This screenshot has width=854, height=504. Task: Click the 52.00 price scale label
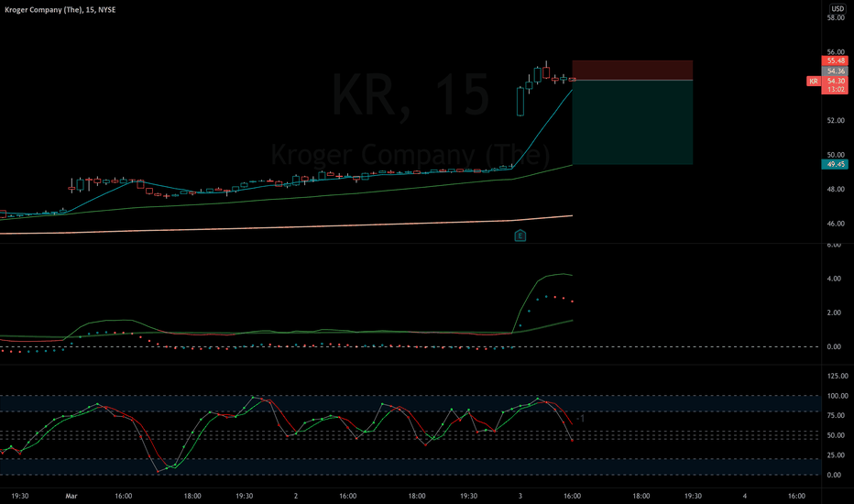[x=836, y=120]
